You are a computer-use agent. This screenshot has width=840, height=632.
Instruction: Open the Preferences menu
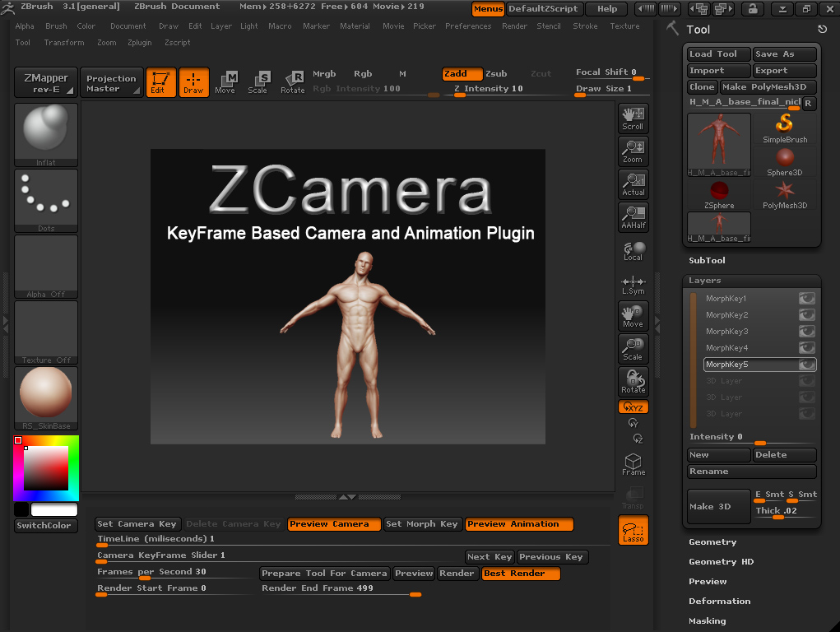pyautogui.click(x=467, y=26)
